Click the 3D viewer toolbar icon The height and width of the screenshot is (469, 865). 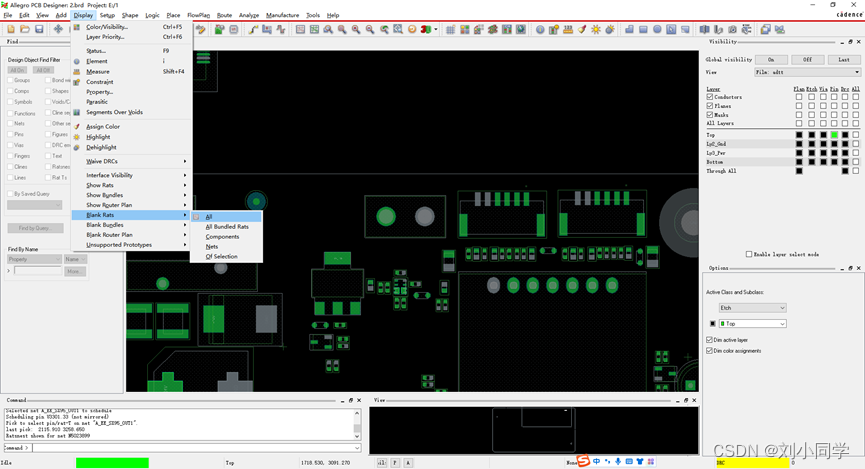coord(428,29)
